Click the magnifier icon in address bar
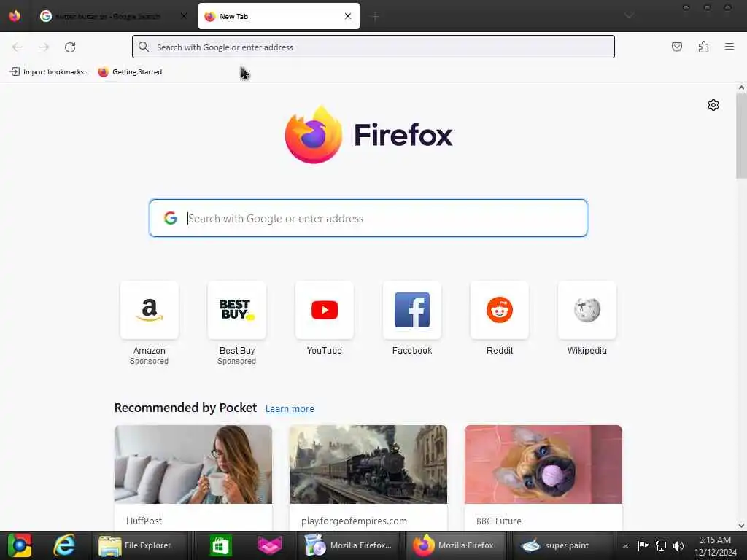Image resolution: width=747 pixels, height=560 pixels. tap(144, 47)
